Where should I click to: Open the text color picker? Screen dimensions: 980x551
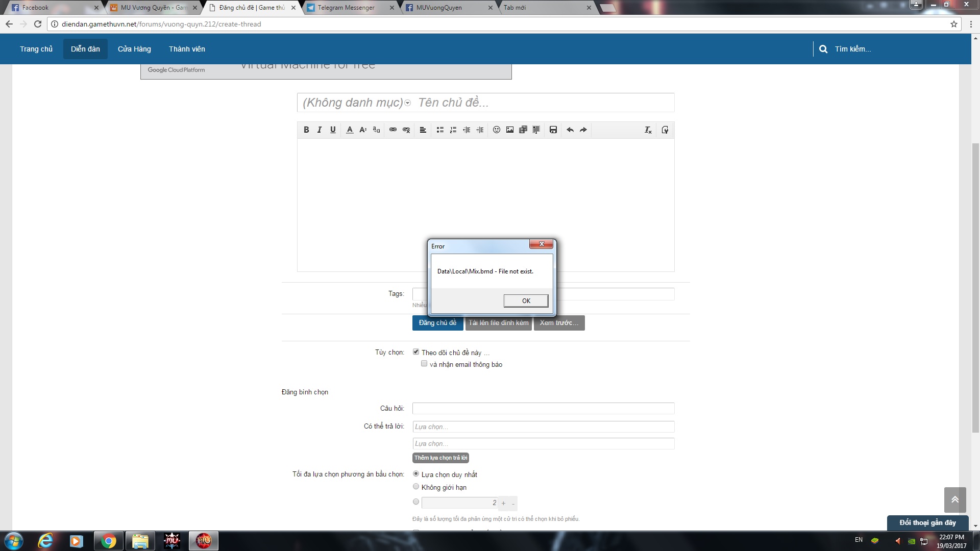[350, 130]
